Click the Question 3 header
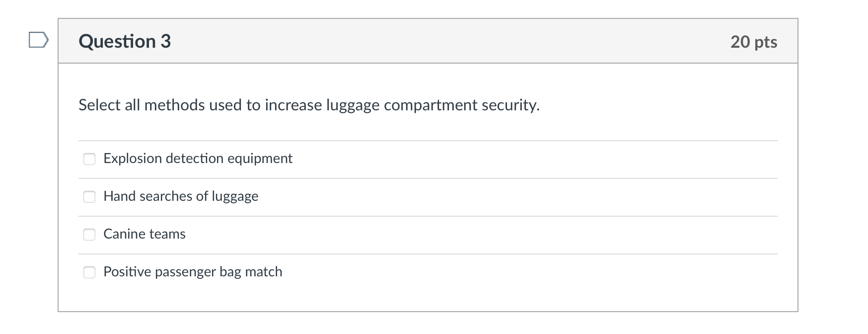This screenshot has height=334, width=868. pyautogui.click(x=124, y=41)
